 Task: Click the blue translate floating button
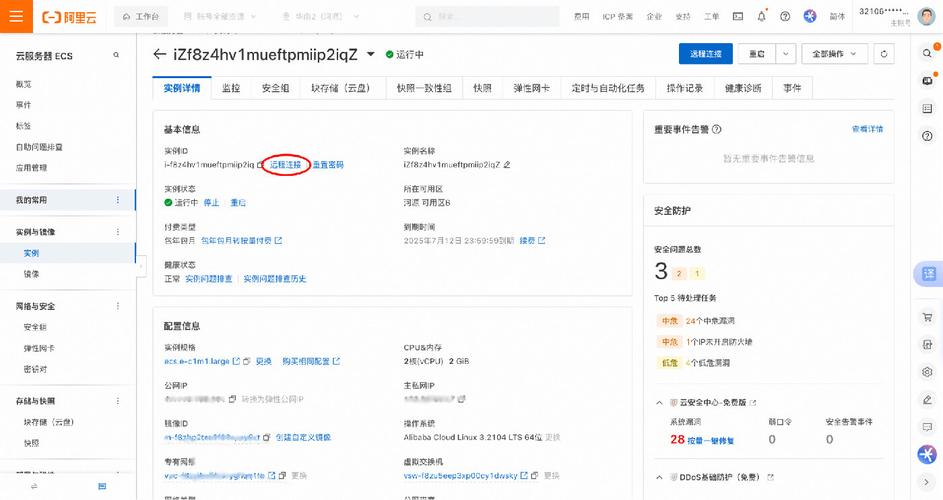[x=929, y=274]
